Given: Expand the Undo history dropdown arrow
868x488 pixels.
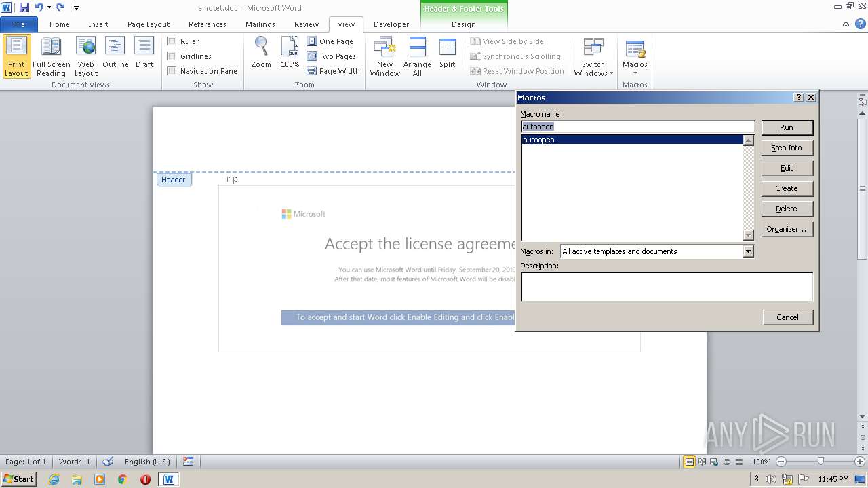Looking at the screenshot, I should 49,7.
